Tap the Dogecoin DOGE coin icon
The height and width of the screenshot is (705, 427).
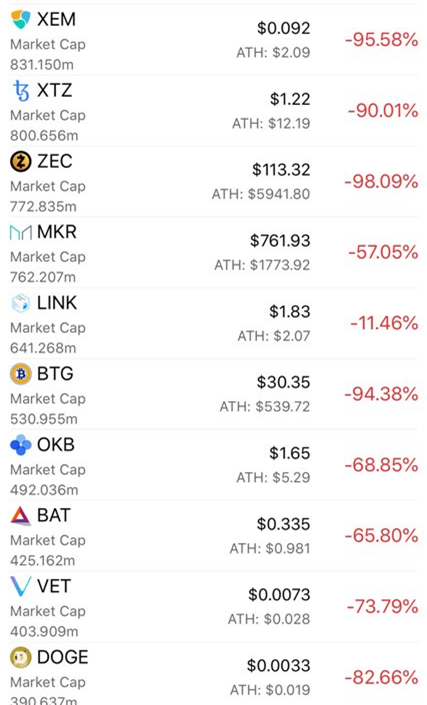[21, 657]
